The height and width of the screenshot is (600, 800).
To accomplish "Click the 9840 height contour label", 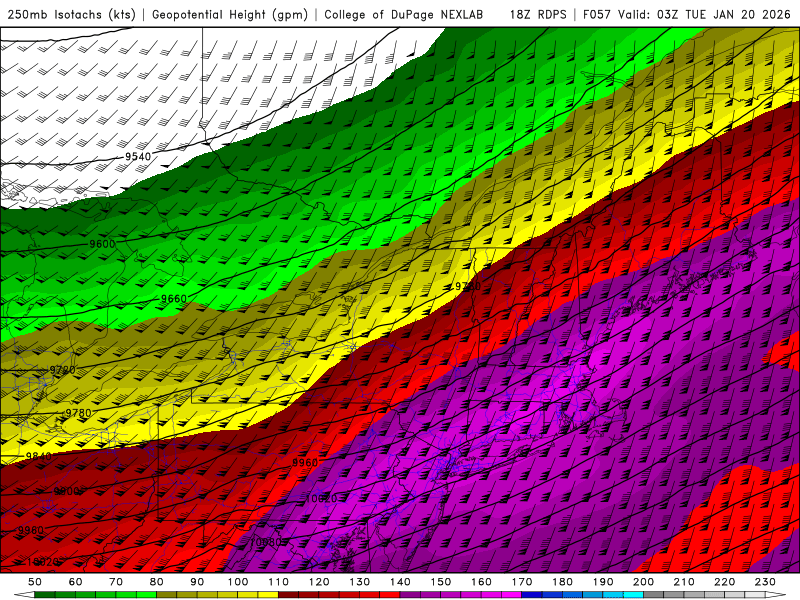I will pyautogui.click(x=39, y=456).
